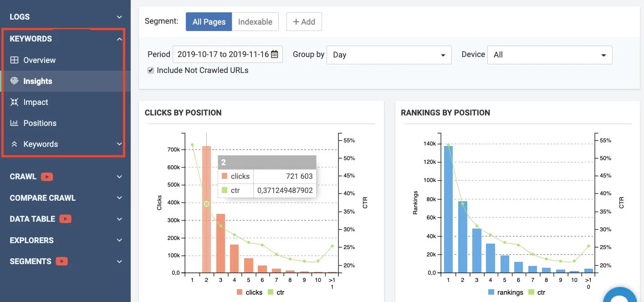Screen dimensions: 644x302
Task: Toggle Include Not Crawled URLs checkbox
Action: coord(151,70)
